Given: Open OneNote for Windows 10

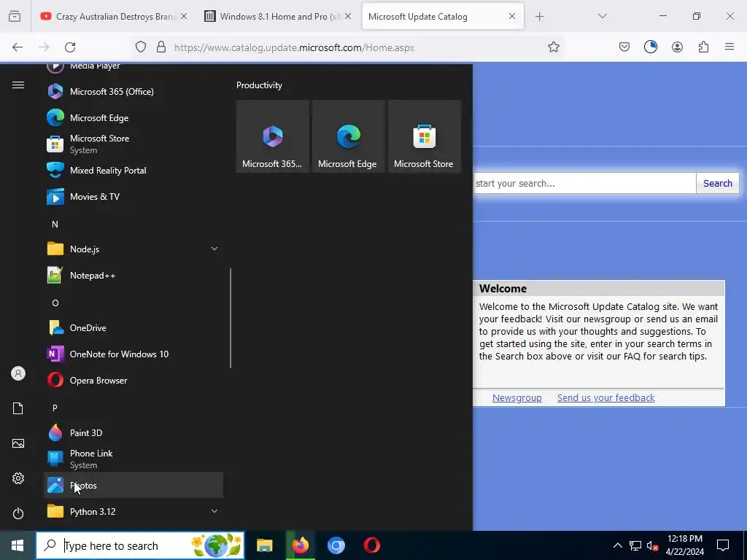Looking at the screenshot, I should [133, 354].
